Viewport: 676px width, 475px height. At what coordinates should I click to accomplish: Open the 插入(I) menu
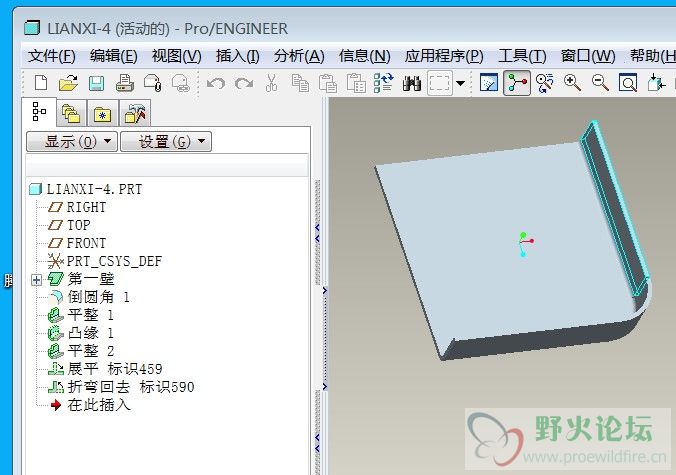pyautogui.click(x=238, y=56)
